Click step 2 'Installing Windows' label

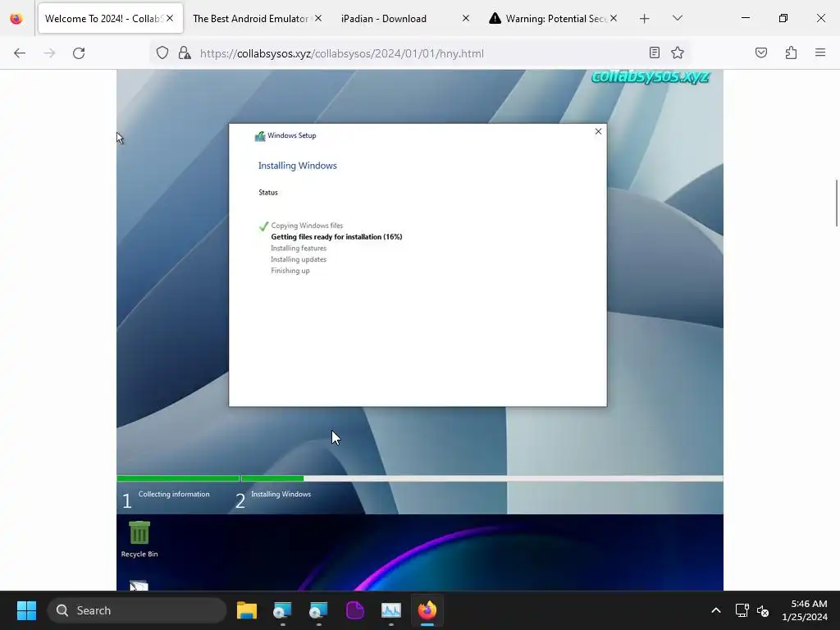tap(281, 494)
